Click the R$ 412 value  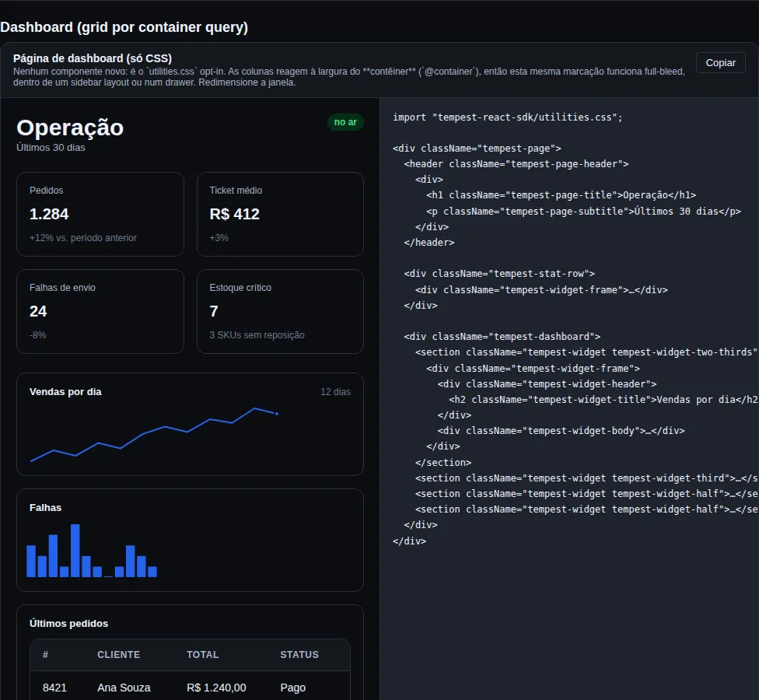(234, 214)
